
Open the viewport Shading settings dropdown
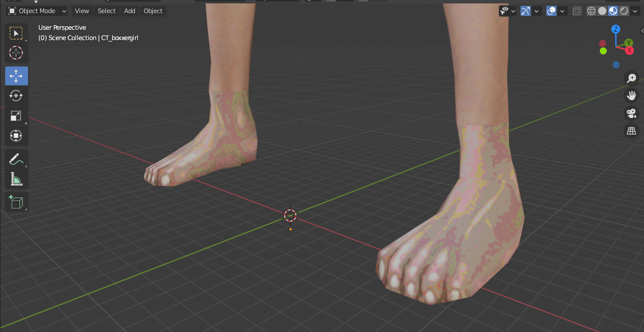635,10
